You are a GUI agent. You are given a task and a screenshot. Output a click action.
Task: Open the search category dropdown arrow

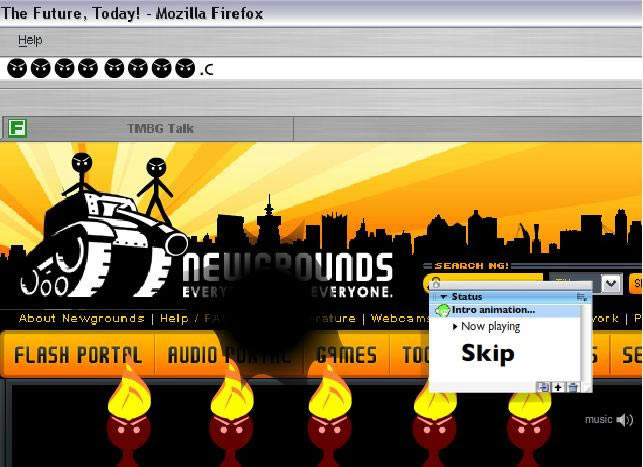click(x=612, y=284)
